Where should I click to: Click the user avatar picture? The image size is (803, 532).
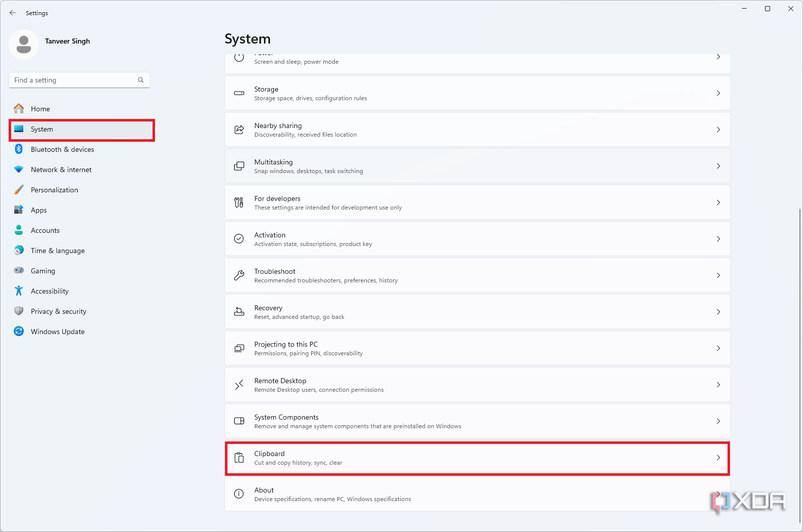coord(24,45)
